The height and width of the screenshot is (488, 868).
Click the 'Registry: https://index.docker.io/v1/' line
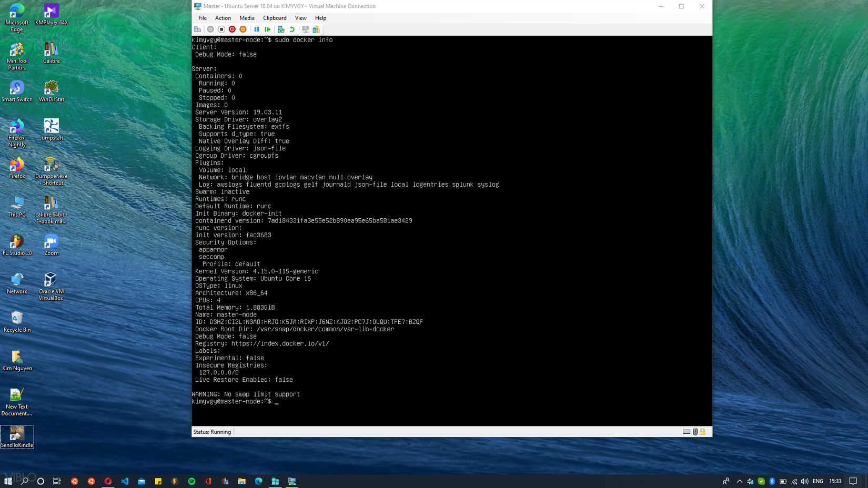[262, 343]
